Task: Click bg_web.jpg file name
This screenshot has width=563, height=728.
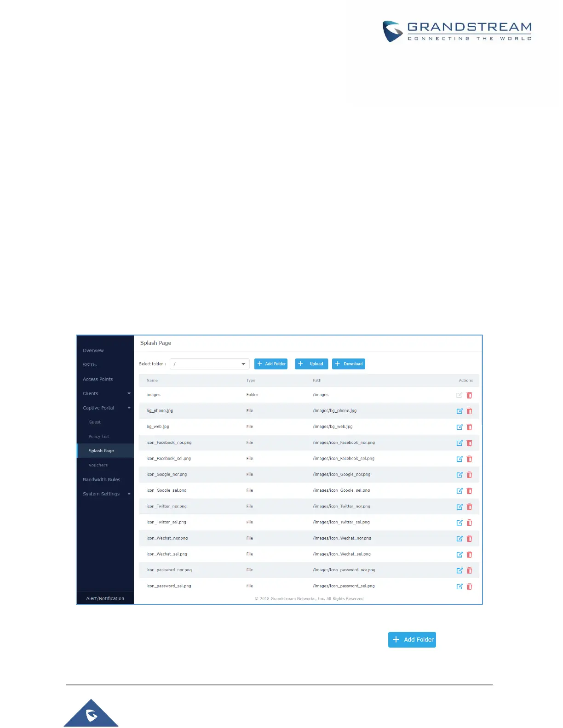Action: [x=158, y=427]
